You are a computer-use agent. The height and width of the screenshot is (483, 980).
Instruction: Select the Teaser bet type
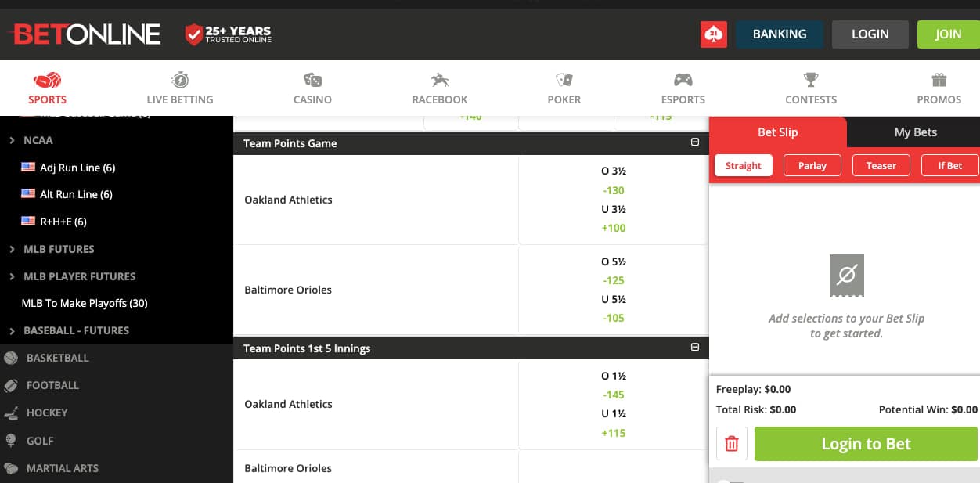tap(881, 166)
